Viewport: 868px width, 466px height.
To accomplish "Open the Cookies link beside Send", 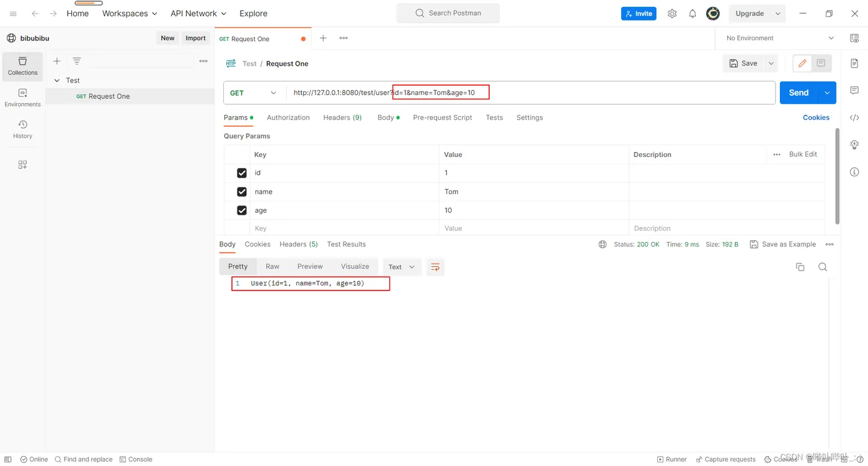I will tap(816, 118).
